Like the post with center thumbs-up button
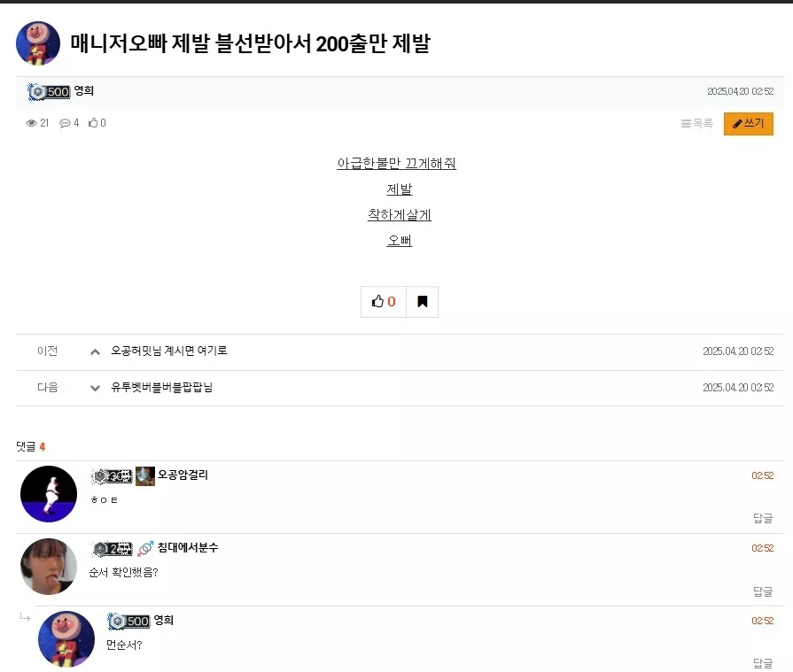This screenshot has width=793, height=672. (x=384, y=302)
